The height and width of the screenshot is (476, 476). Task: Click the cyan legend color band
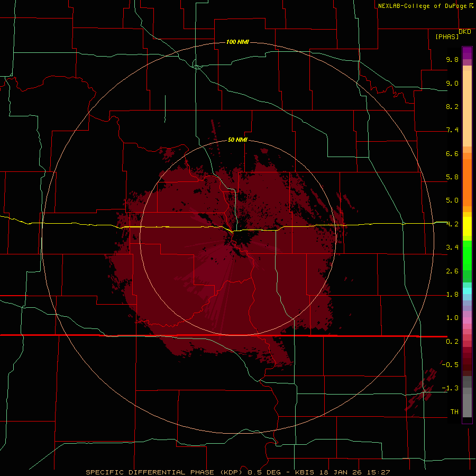click(x=467, y=291)
